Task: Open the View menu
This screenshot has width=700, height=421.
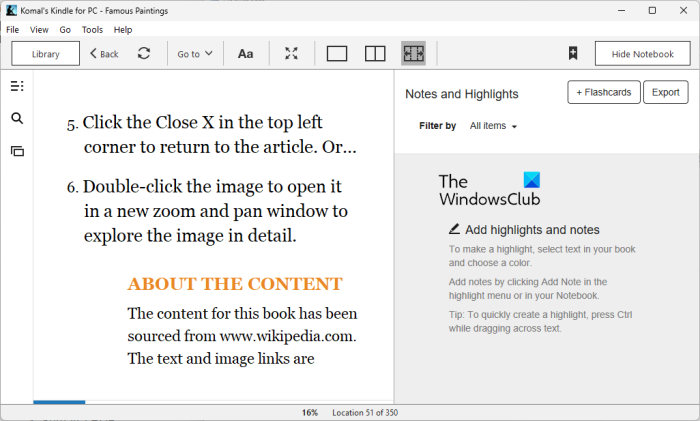Action: pyautogui.click(x=39, y=29)
